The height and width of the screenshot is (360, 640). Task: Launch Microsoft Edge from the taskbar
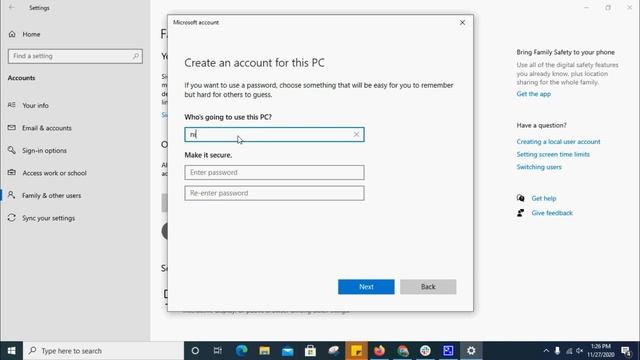[241, 351]
